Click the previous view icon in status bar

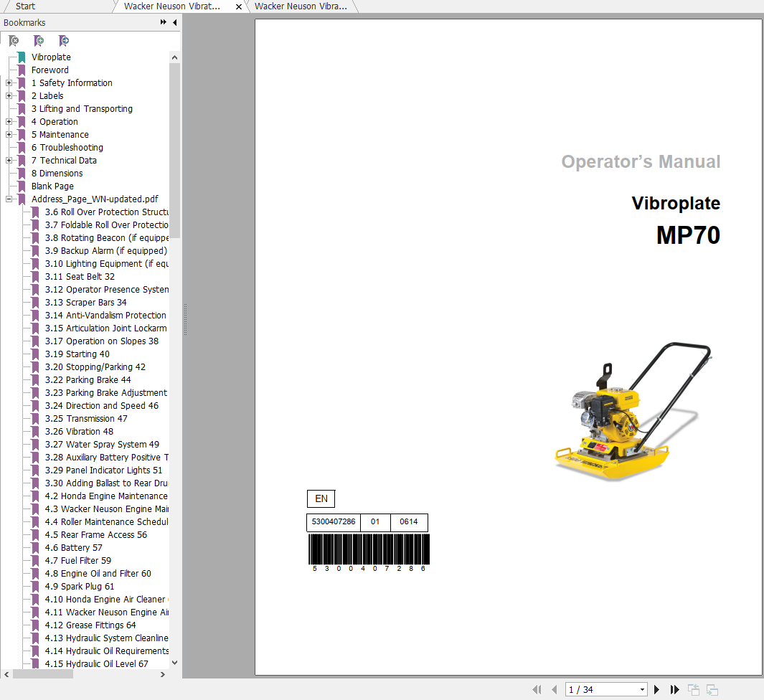pyautogui.click(x=694, y=689)
